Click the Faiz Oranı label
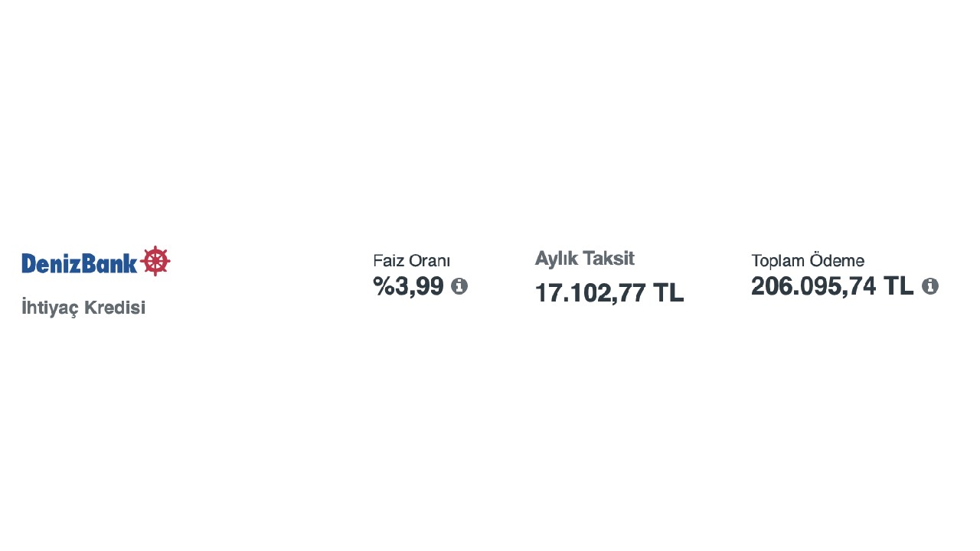The image size is (980, 551). 411,260
